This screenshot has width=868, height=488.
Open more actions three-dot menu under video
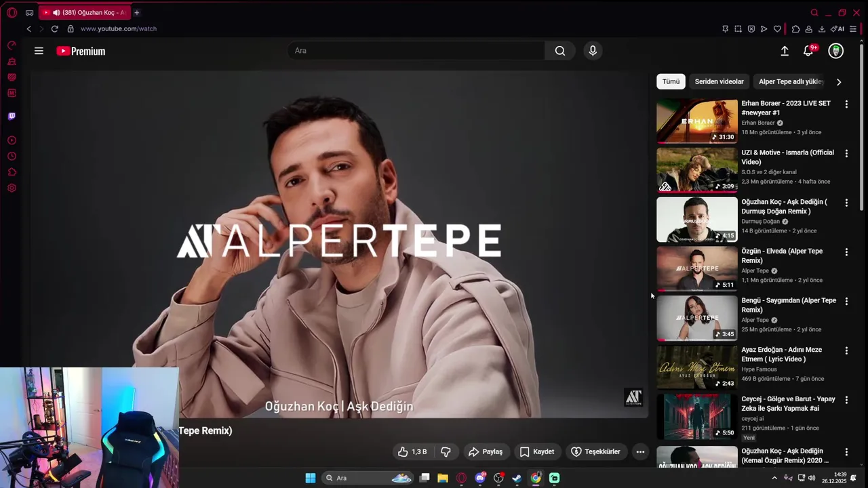coord(640,451)
